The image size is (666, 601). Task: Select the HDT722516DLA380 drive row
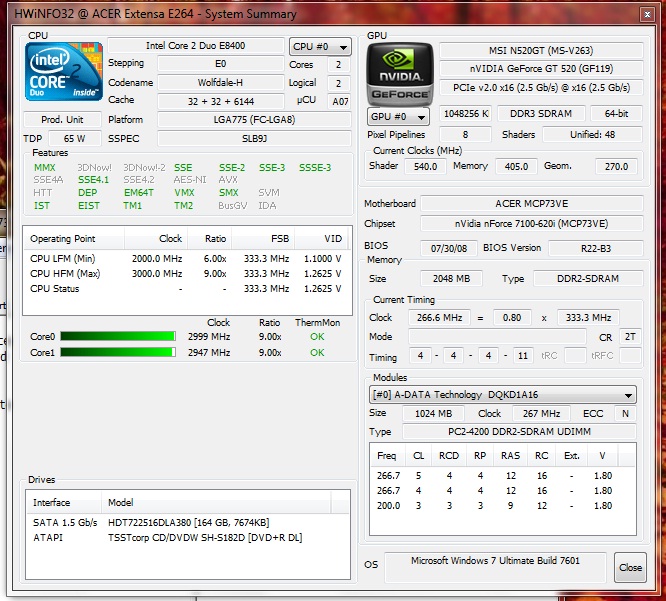[x=188, y=522]
